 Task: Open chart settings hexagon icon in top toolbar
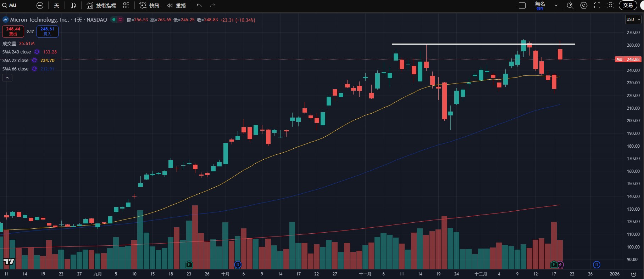(x=584, y=5)
